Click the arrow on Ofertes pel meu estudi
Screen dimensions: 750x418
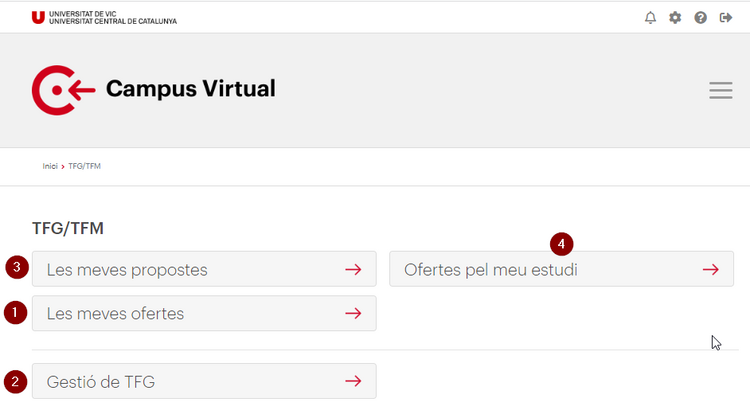(x=711, y=270)
